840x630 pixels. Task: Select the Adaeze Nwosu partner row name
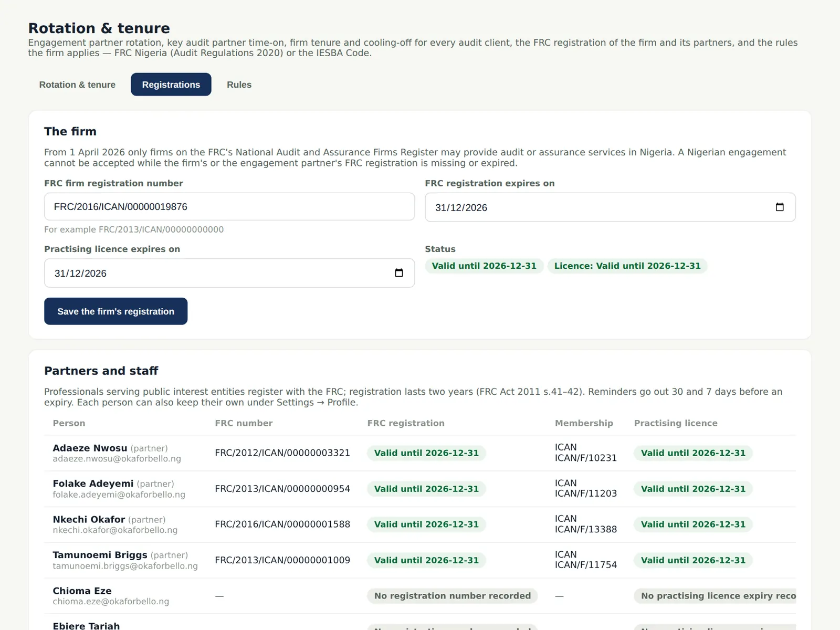90,448
